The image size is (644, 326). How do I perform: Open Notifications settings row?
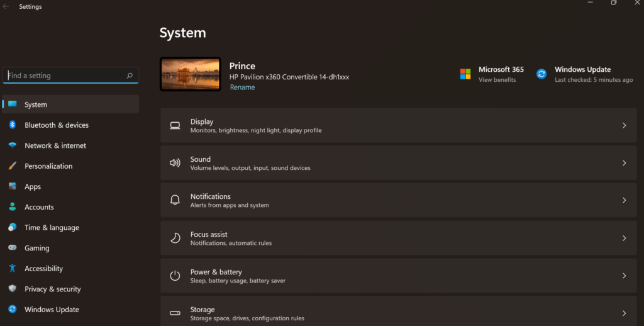pyautogui.click(x=398, y=200)
